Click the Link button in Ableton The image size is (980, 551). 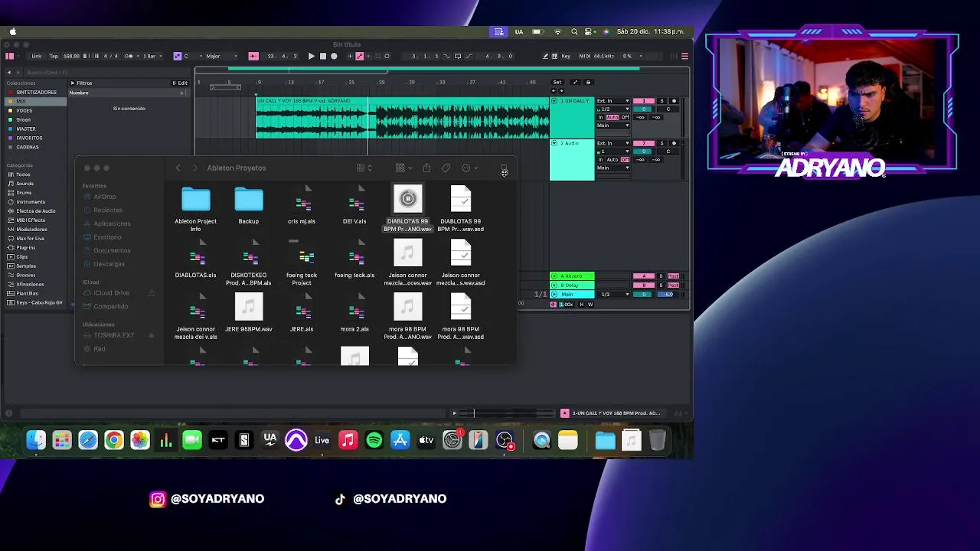tap(36, 56)
